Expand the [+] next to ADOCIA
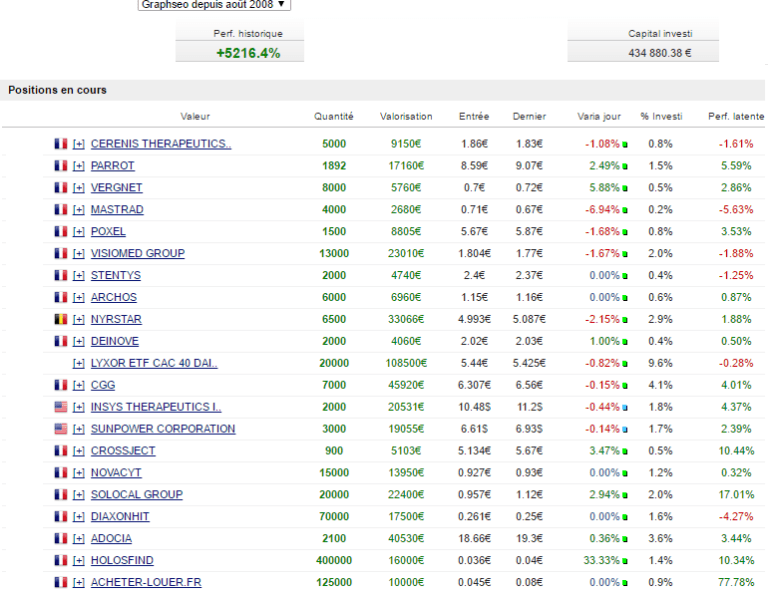 (x=79, y=539)
